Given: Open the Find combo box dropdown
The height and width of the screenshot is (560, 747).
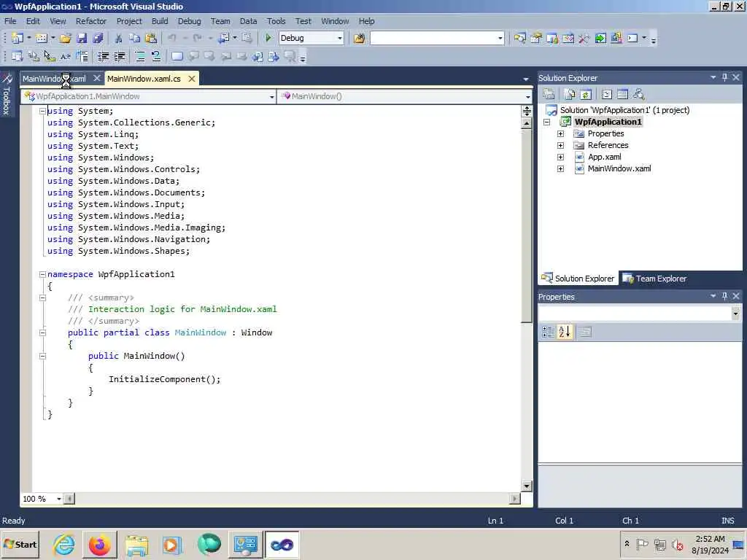Looking at the screenshot, I should tap(500, 38).
